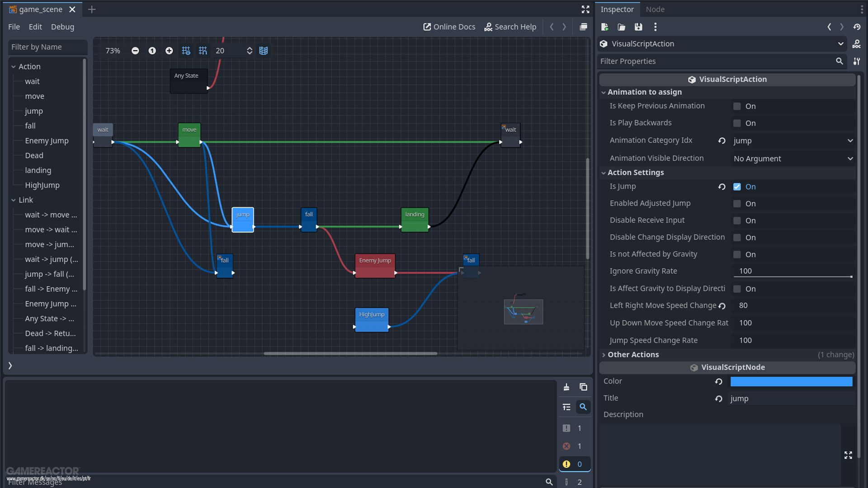Screen dimensions: 868x488
Task: Switch to the Node tab
Action: (x=655, y=9)
